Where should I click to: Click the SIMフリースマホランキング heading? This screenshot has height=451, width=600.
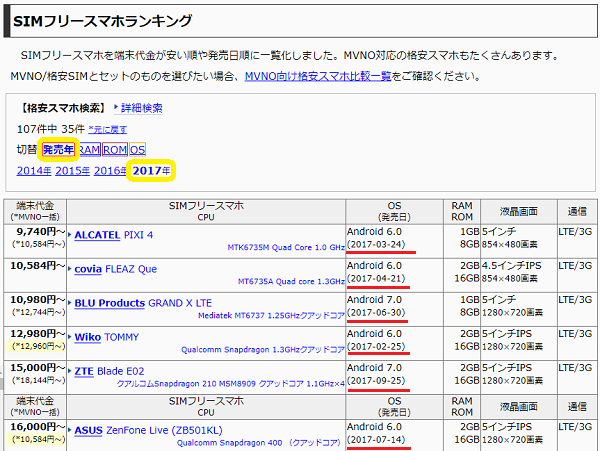pos(102,21)
